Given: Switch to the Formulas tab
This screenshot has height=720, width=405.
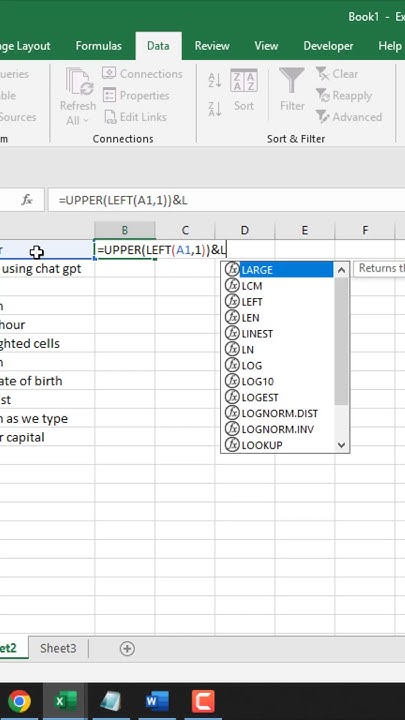Looking at the screenshot, I should tap(99, 46).
